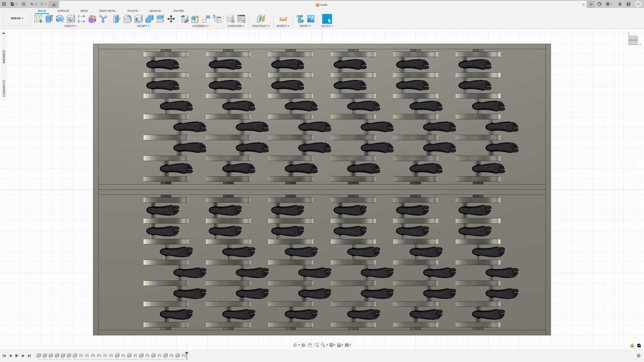Switch to the SURFACE tab

[x=63, y=11]
